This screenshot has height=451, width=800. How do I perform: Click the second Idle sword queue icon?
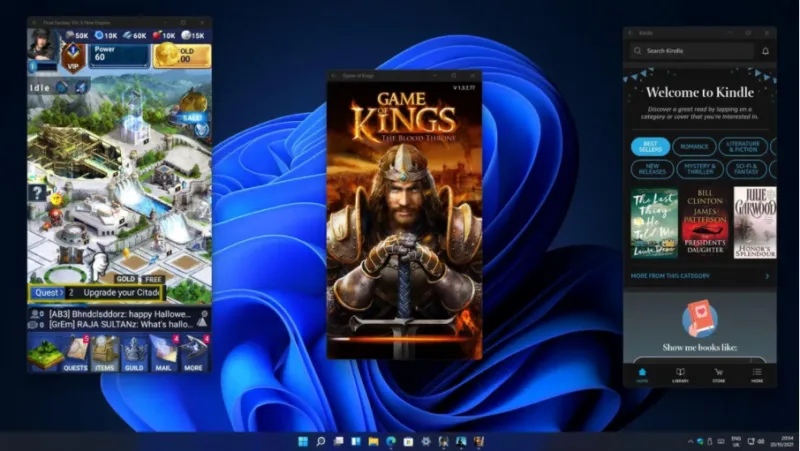81,87
